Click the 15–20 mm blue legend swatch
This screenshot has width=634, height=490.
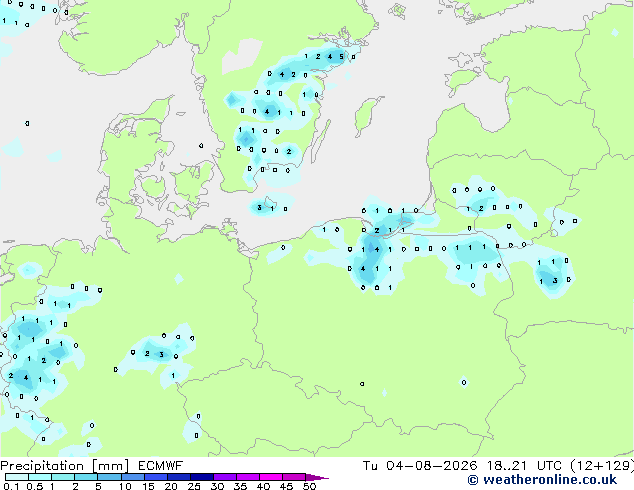coord(155,477)
